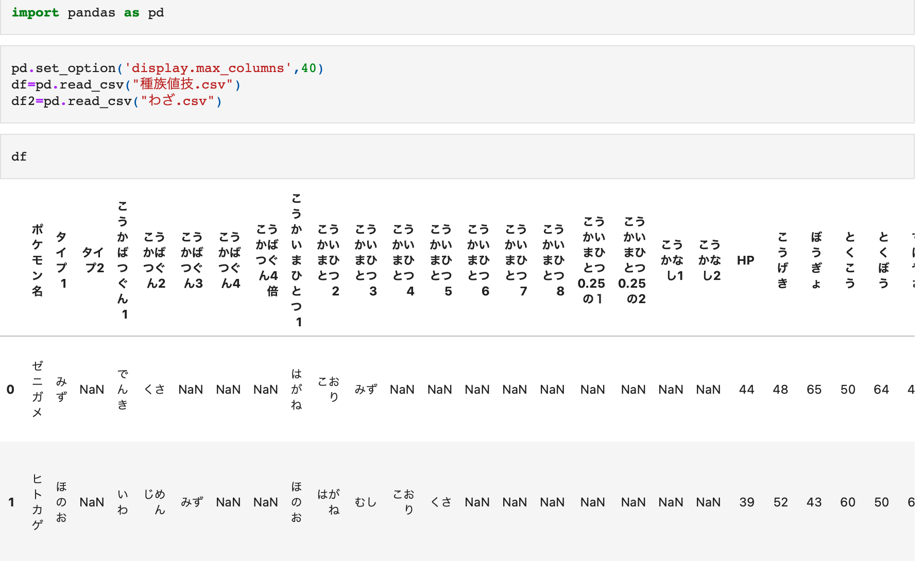Screen dimensions: 924x561
Task: Select the タイプ2 column header
Action: click(x=93, y=260)
